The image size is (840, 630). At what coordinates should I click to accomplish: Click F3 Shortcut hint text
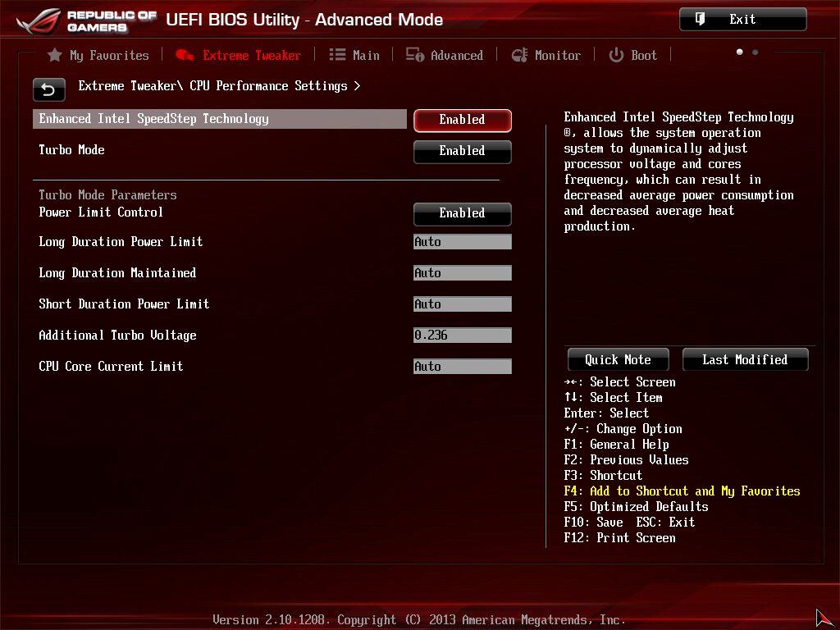603,476
